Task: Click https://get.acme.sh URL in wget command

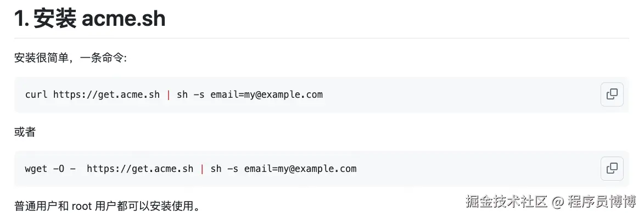Action: (140, 169)
